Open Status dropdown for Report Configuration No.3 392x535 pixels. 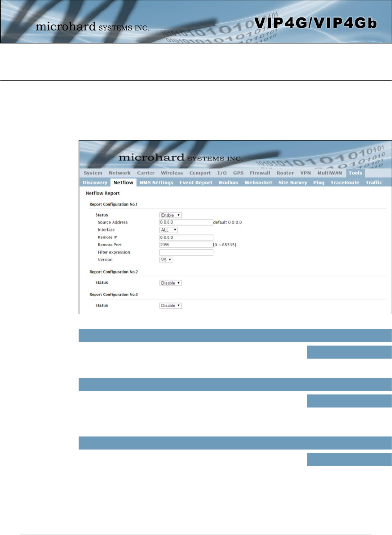[x=171, y=306]
